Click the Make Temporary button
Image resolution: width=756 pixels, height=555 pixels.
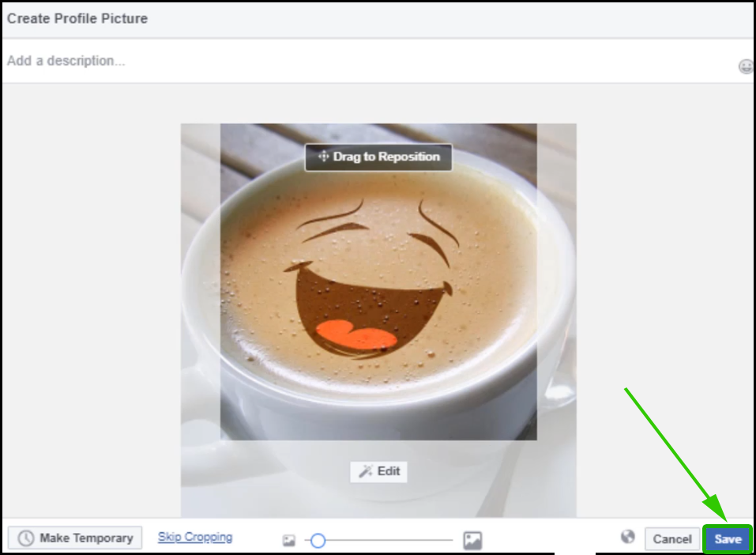[75, 538]
